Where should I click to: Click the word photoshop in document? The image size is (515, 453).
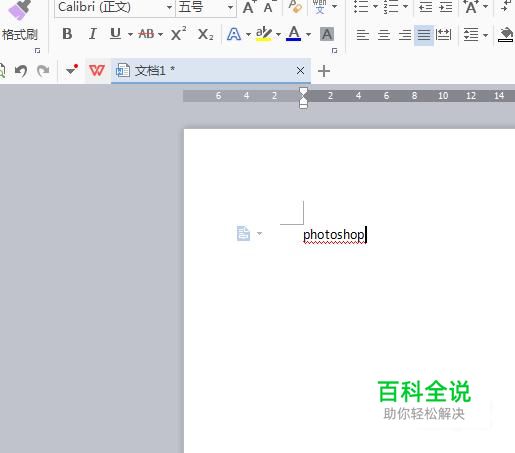[x=334, y=235]
